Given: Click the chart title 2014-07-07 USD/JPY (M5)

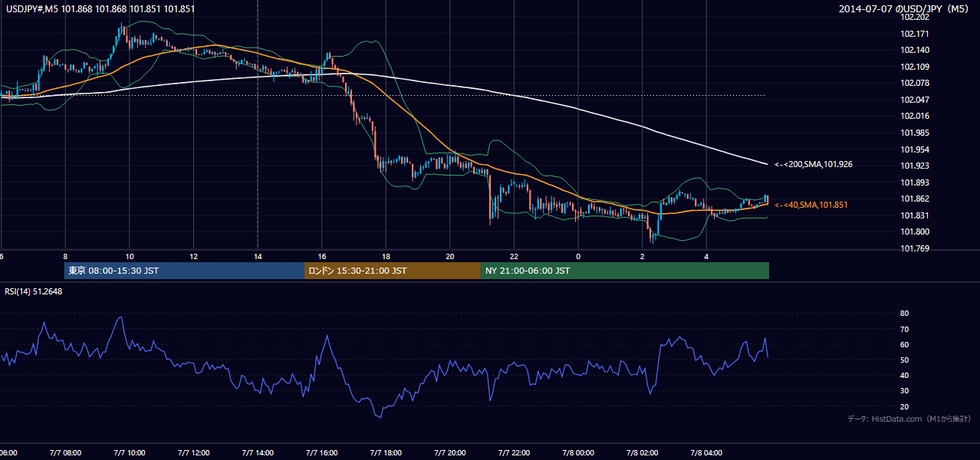Looking at the screenshot, I should (x=905, y=9).
